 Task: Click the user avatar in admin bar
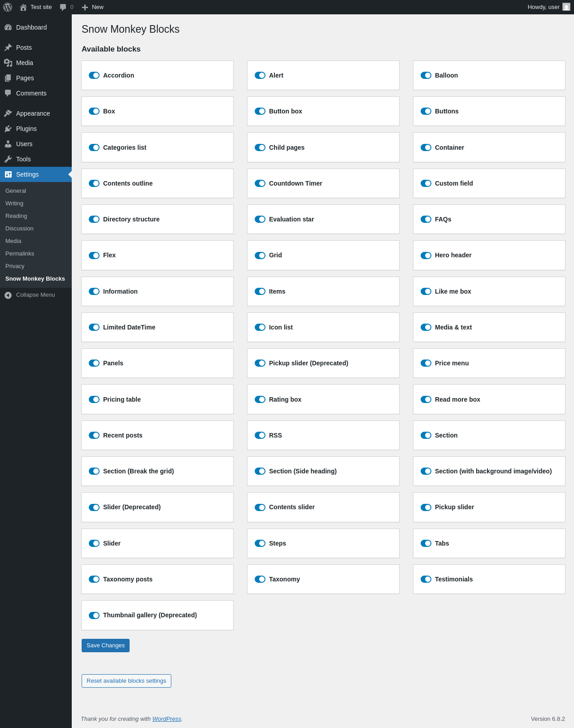click(566, 7)
